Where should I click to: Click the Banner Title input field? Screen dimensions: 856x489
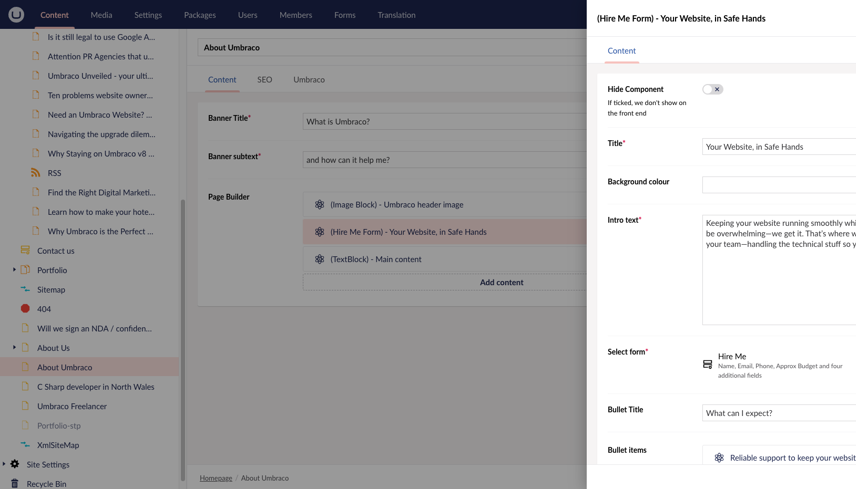click(445, 121)
